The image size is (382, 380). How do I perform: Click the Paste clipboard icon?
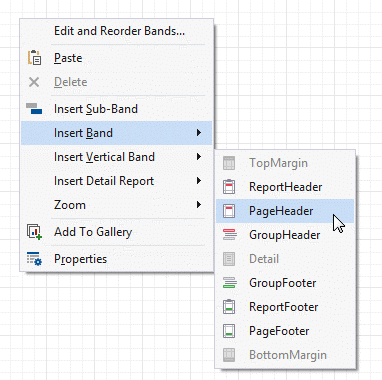(34, 58)
